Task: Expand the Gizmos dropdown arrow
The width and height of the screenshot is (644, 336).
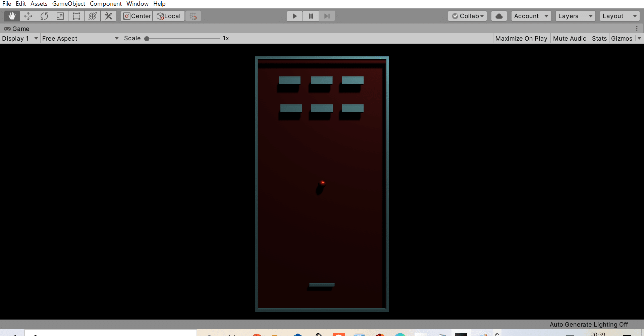Action: pos(639,39)
